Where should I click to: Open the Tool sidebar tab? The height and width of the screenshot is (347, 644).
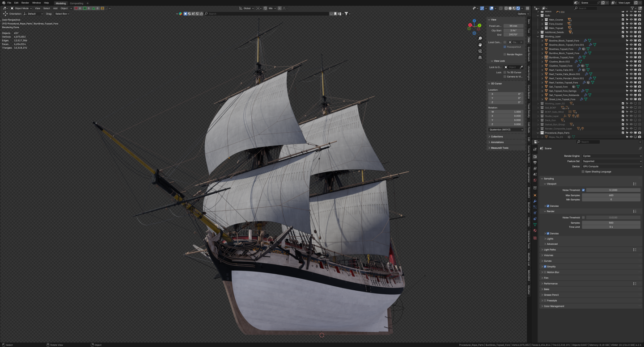pyautogui.click(x=529, y=30)
